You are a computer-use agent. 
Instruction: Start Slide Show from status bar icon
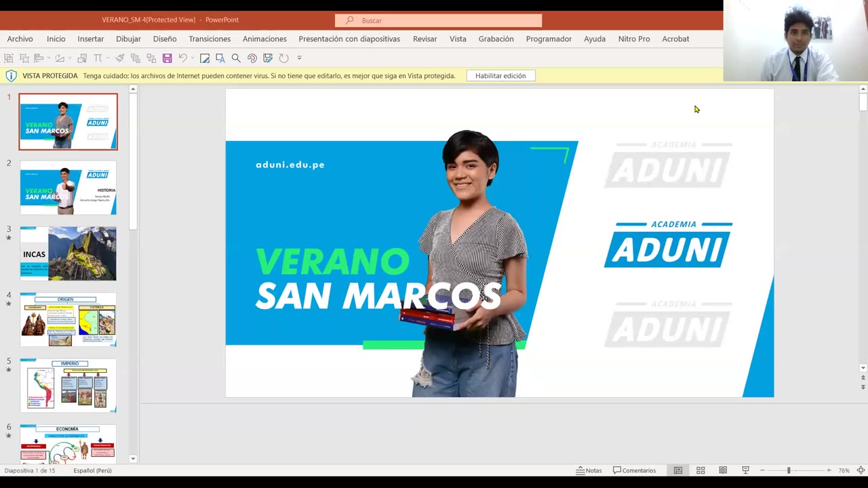click(x=745, y=470)
